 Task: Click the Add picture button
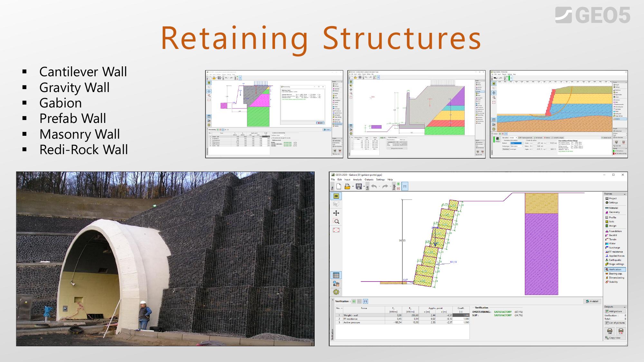(615, 311)
